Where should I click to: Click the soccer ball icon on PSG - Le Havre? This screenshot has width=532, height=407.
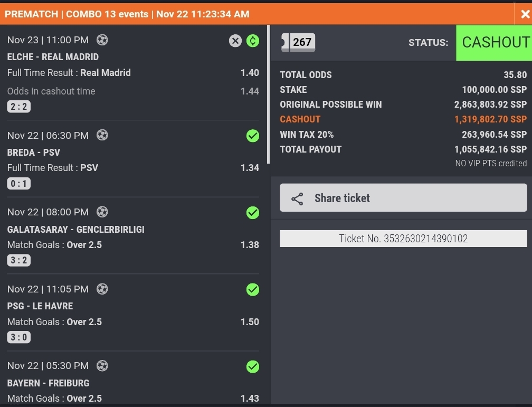[x=102, y=289]
